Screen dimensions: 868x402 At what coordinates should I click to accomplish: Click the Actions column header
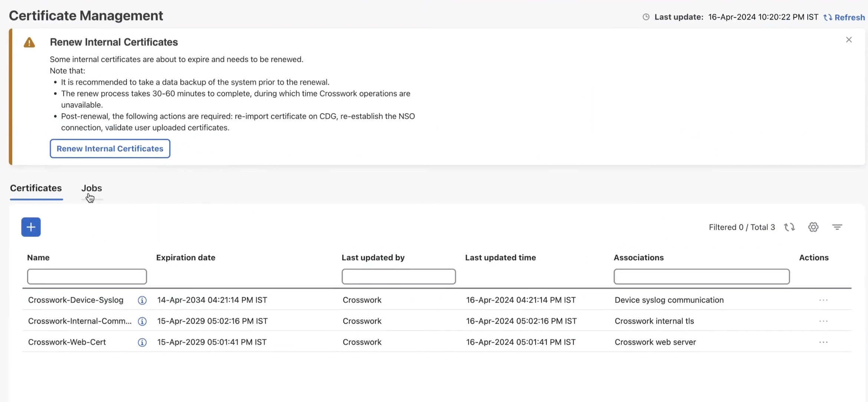pyautogui.click(x=813, y=257)
